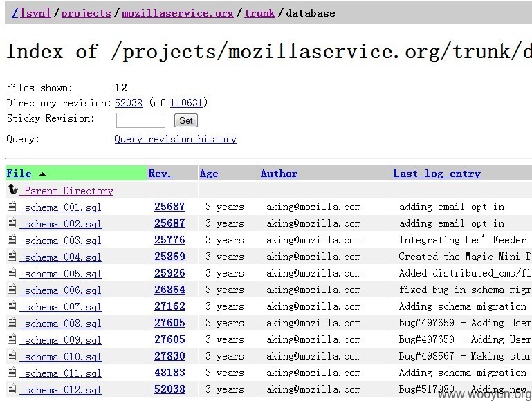The height and width of the screenshot is (401, 532).
Task: Click the Set sticky revision button
Action: click(x=186, y=120)
